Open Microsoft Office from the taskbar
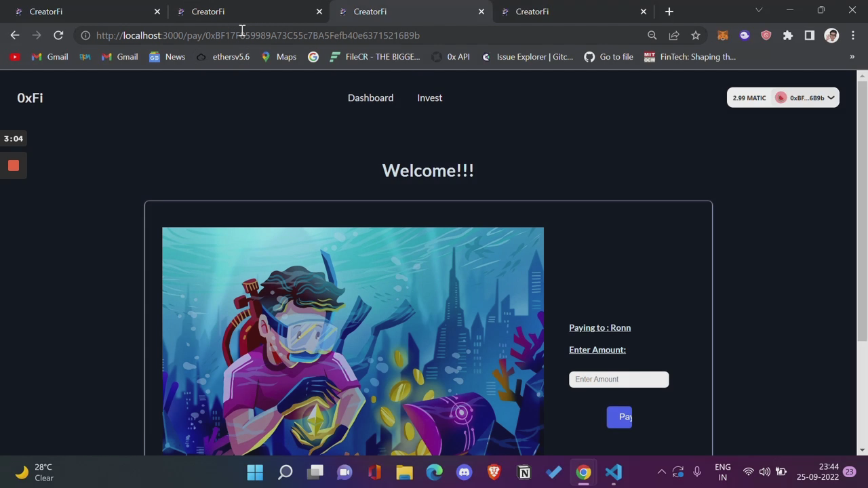The width and height of the screenshot is (868, 488). point(375,472)
